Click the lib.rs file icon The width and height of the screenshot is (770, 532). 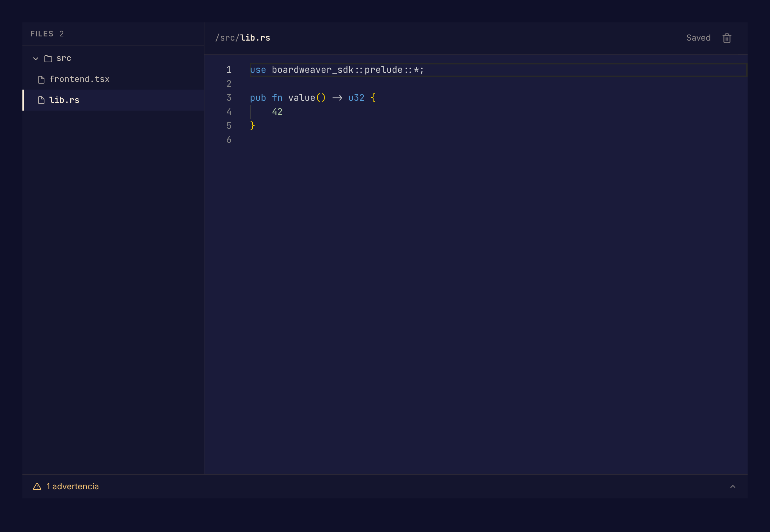click(41, 100)
